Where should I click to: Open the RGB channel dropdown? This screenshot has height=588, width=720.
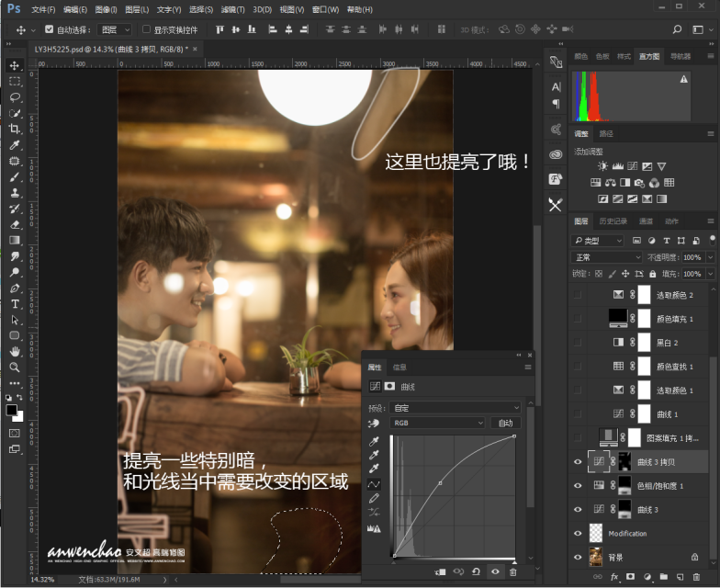[437, 423]
